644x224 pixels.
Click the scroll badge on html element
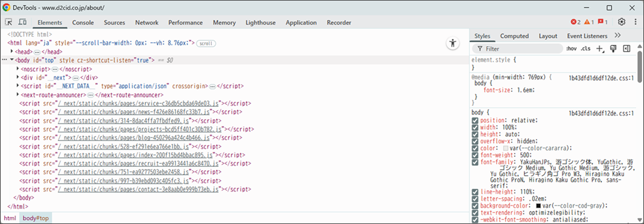coord(206,43)
